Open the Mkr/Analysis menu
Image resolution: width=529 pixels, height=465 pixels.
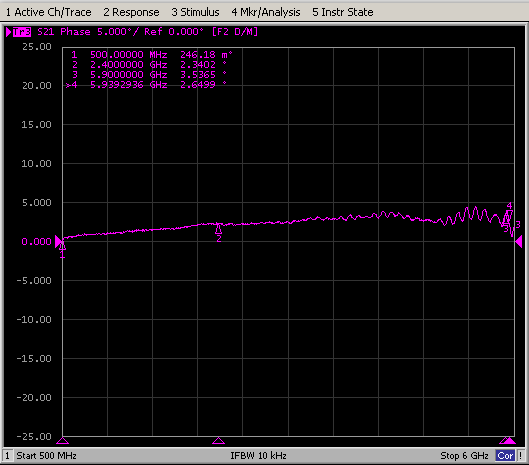[x=266, y=12]
